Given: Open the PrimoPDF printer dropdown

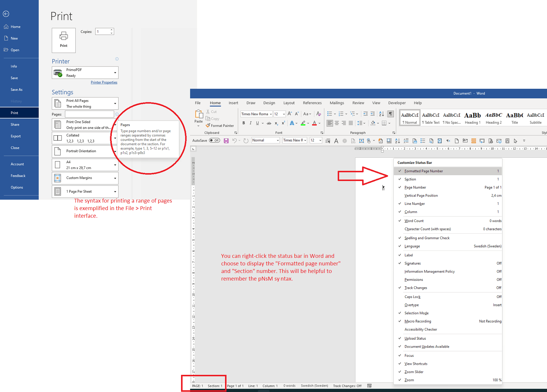Looking at the screenshot, I should [85, 73].
